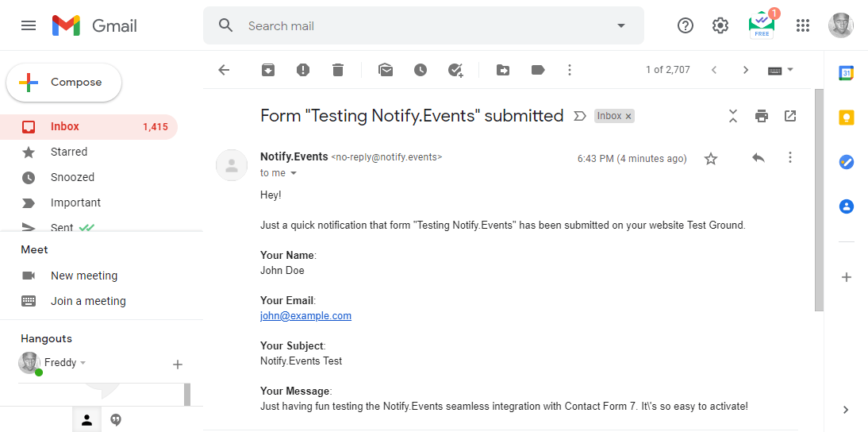Add email to Tasks
Image resolution: width=868 pixels, height=432 pixels.
tap(455, 70)
